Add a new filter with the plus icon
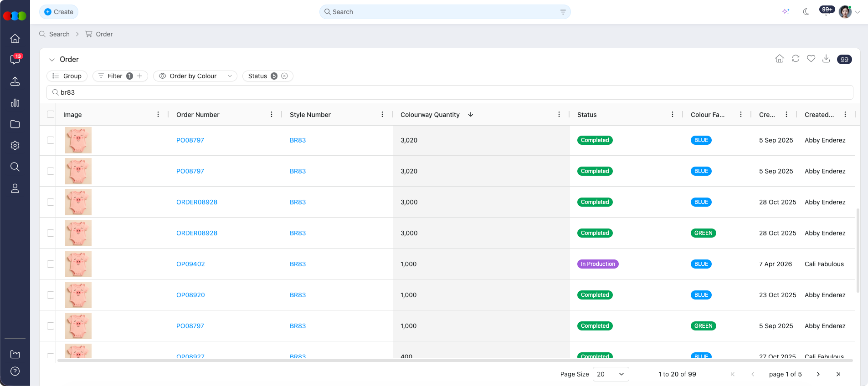The height and width of the screenshot is (386, 868). [139, 76]
